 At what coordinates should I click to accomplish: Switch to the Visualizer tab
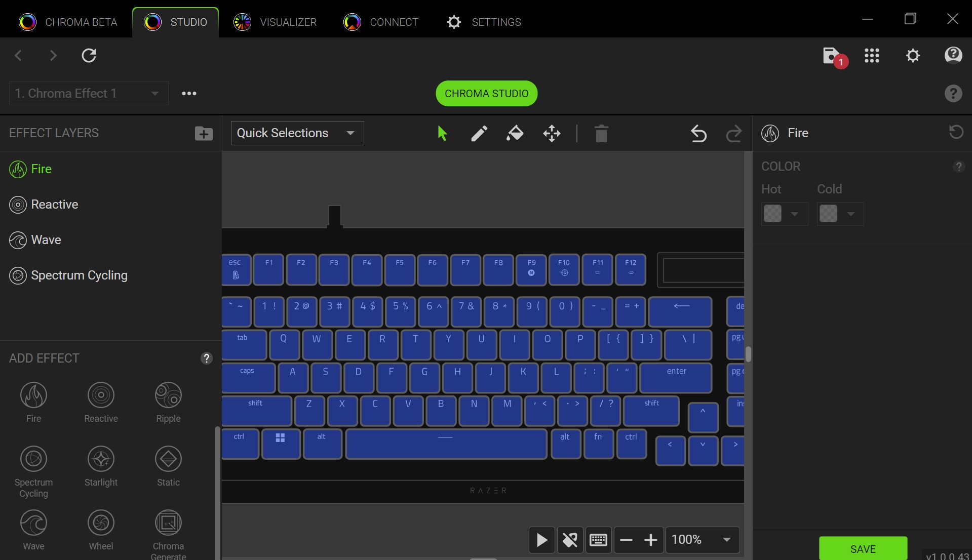(x=275, y=22)
